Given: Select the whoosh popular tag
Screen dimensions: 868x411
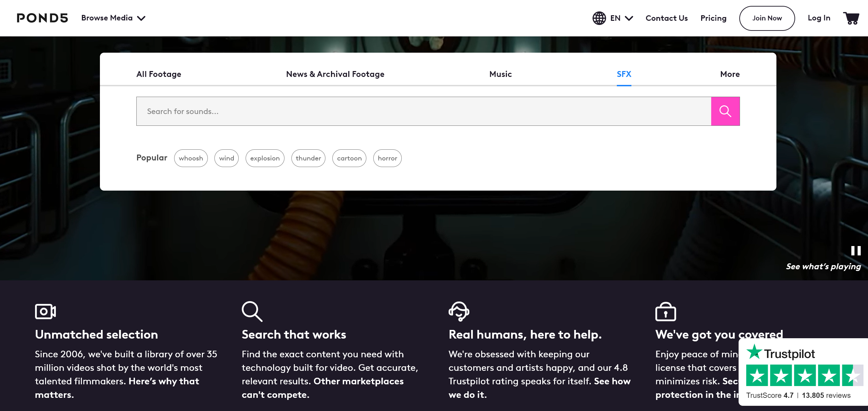Looking at the screenshot, I should [191, 158].
